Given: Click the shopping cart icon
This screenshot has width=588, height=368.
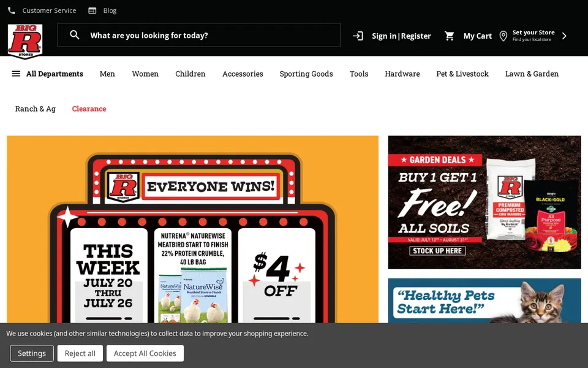Looking at the screenshot, I should coord(449,36).
